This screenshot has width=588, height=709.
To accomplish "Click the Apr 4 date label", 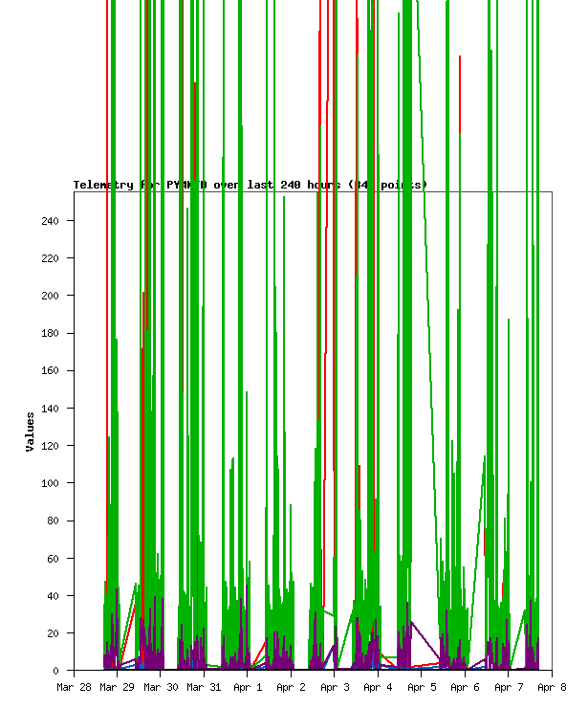I will [378, 687].
